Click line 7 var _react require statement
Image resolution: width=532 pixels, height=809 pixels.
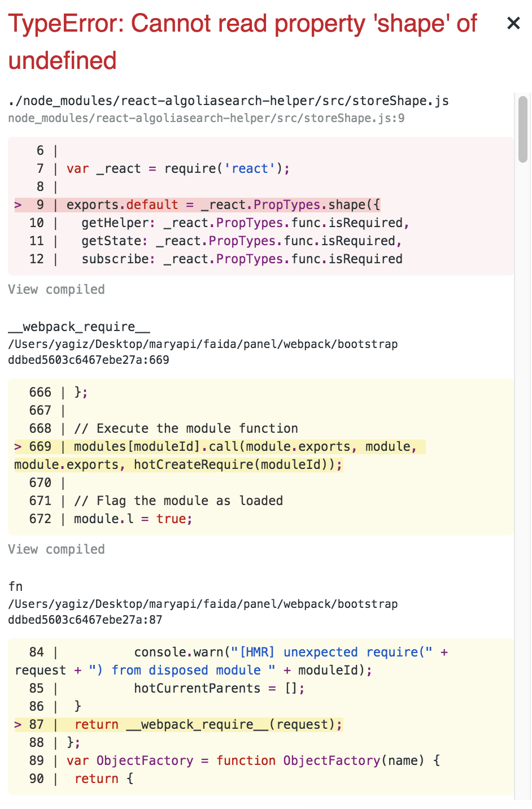pyautogui.click(x=178, y=168)
